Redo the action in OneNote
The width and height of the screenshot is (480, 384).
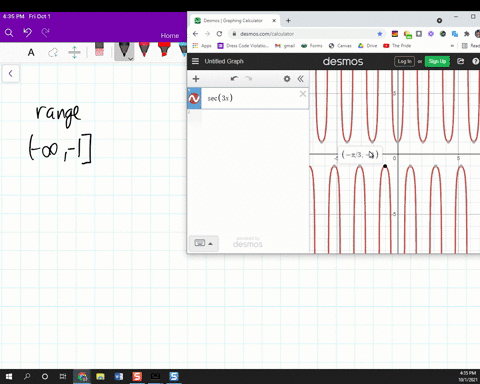pyautogui.click(x=45, y=32)
